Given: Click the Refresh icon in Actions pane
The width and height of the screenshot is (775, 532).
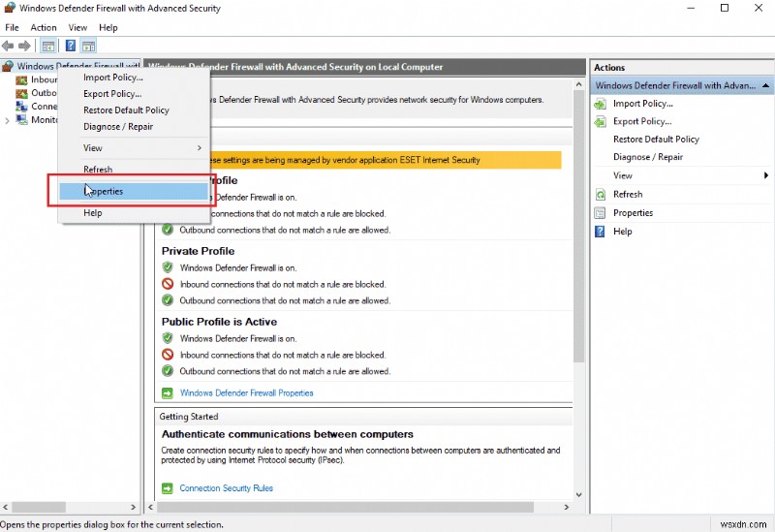Looking at the screenshot, I should [600, 195].
